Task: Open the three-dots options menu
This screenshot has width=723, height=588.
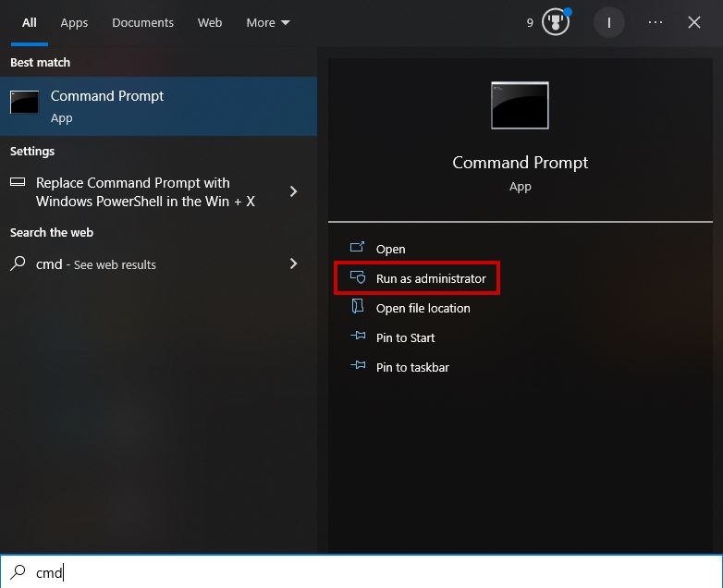Action: [656, 22]
